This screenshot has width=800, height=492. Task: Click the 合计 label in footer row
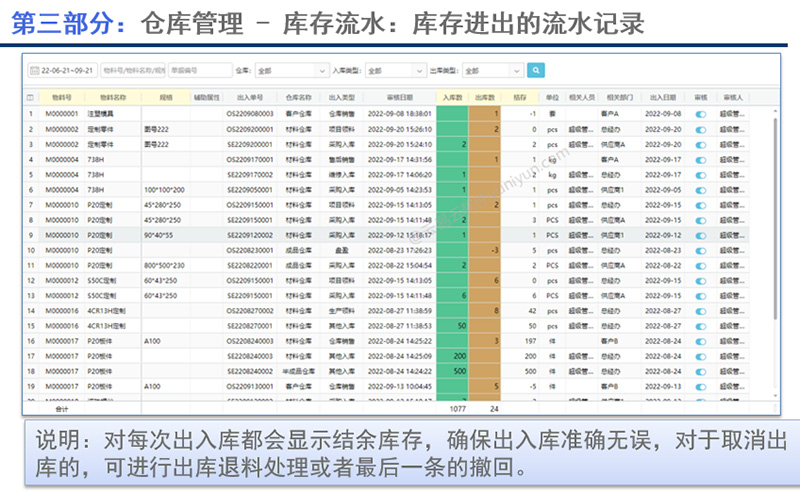pyautogui.click(x=61, y=409)
